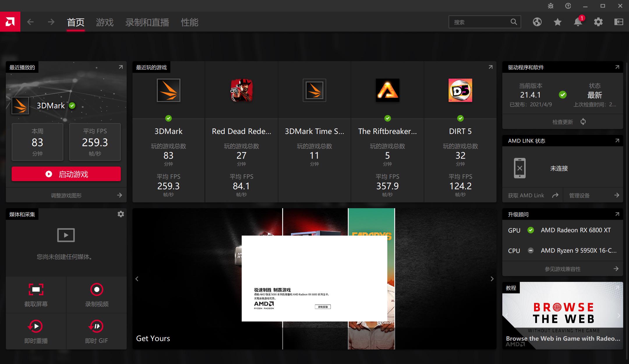629x364 pixels.
Task: Open the web browser globe icon
Action: coord(537,22)
